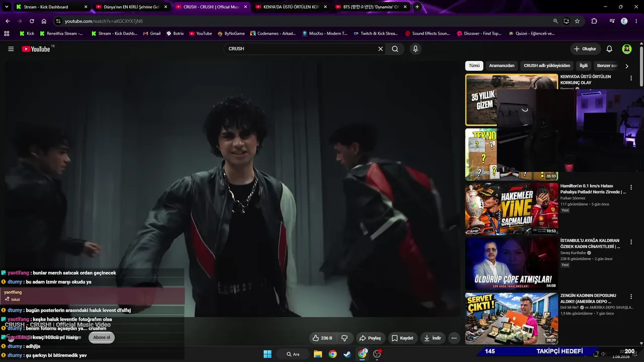Switch to the BTS Dynamite tab
The width and height of the screenshot is (644, 362).
371,7
